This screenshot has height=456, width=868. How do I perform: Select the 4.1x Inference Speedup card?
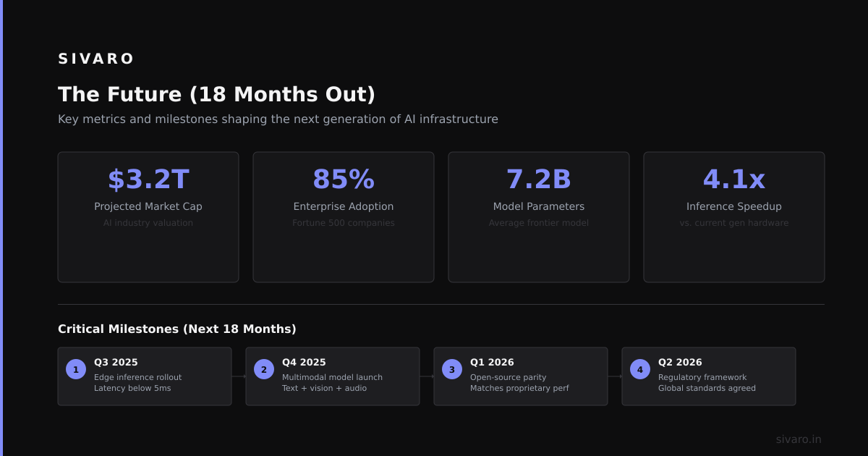click(x=734, y=217)
